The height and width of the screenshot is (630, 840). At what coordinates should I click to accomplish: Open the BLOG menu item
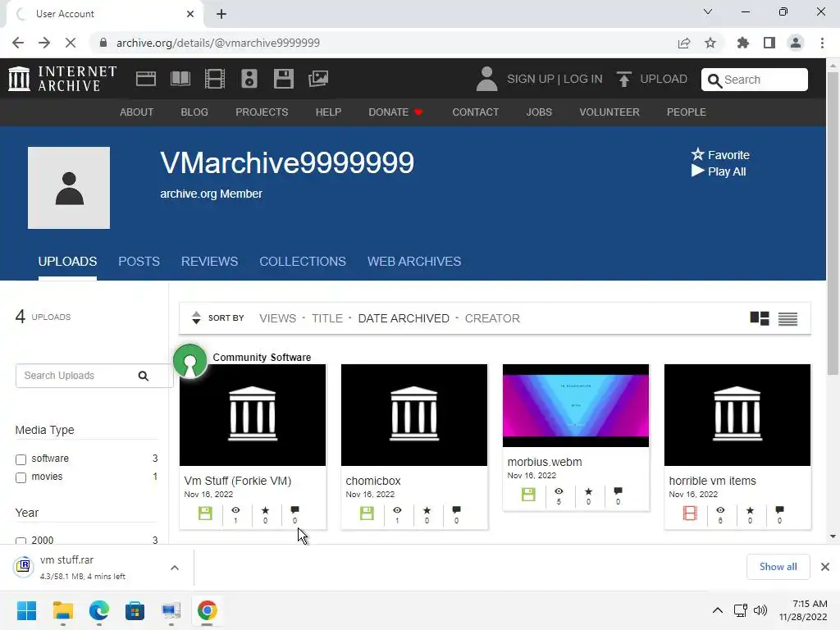pyautogui.click(x=194, y=112)
